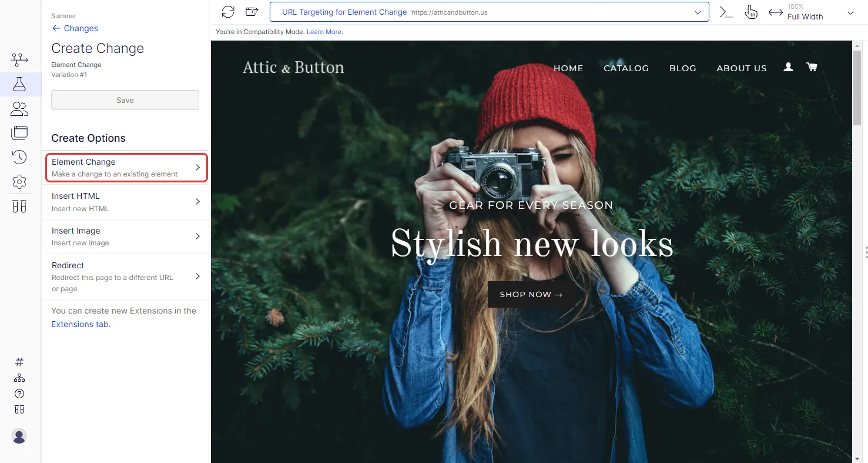Viewport: 868px width, 463px height.
Task: Open the shopping cart icon
Action: (812, 68)
